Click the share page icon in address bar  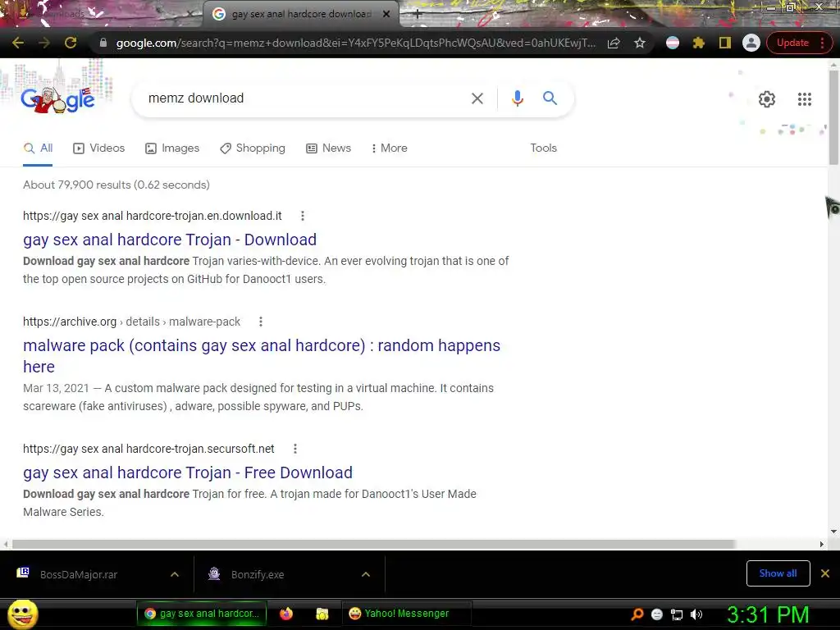614,43
